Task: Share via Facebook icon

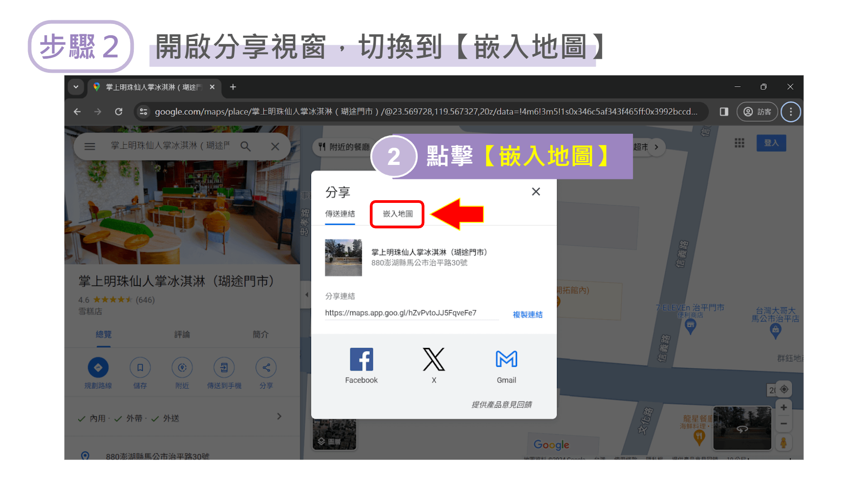Action: pos(361,360)
